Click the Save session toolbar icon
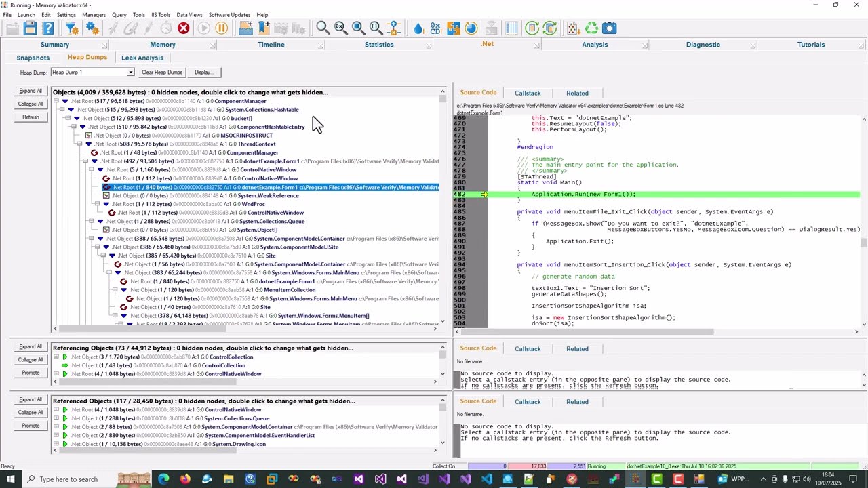This screenshot has height=488, width=868. pos(30,28)
